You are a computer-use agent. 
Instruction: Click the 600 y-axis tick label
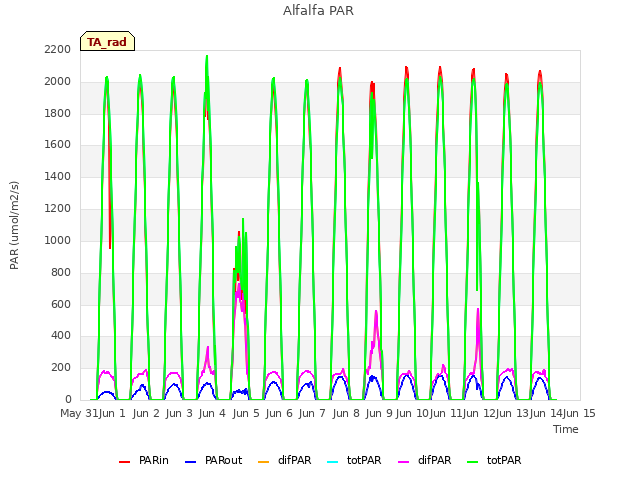point(61,304)
